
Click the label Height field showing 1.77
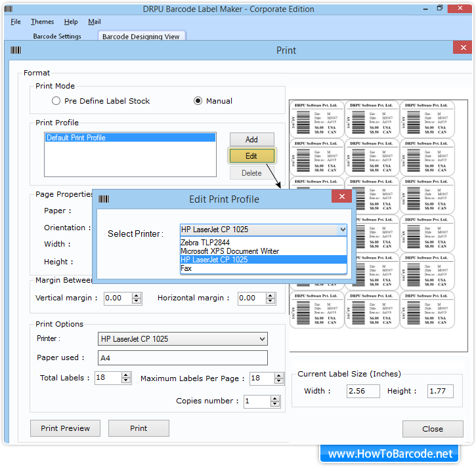tap(440, 391)
